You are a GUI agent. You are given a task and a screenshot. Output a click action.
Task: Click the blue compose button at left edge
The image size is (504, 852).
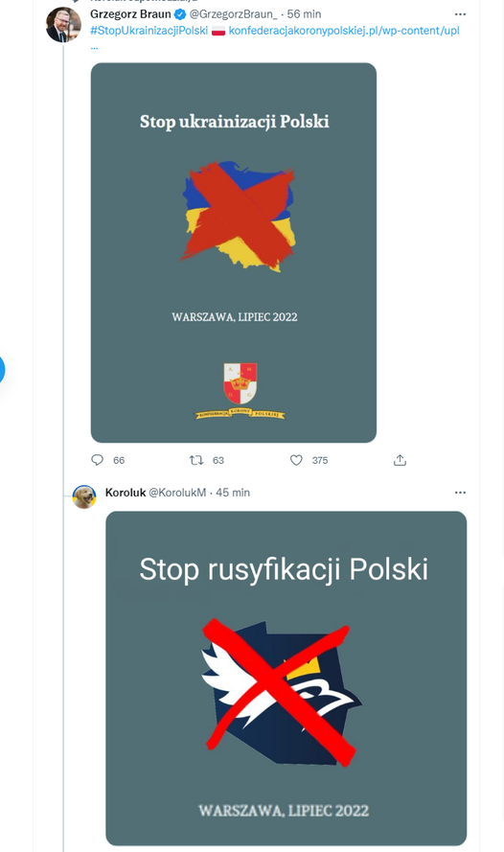tap(2, 370)
